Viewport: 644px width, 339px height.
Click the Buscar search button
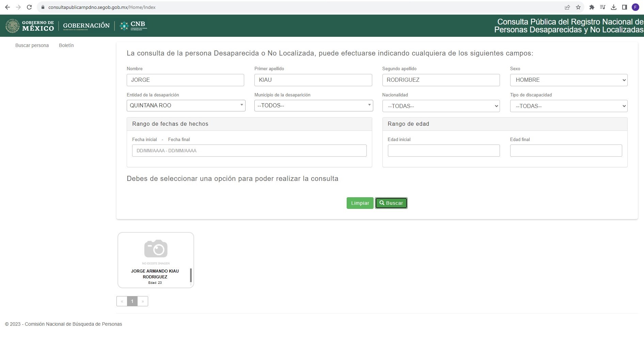[x=391, y=203]
